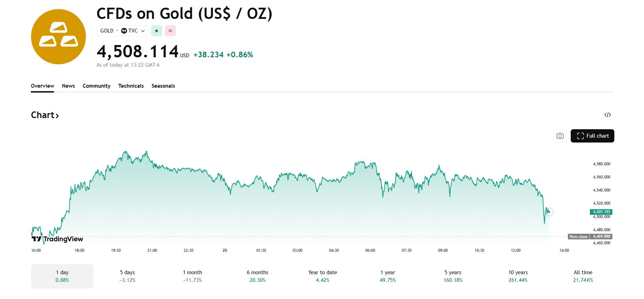Open the Seasonals tab
Image resolution: width=644 pixels, height=299 pixels.
tap(163, 86)
